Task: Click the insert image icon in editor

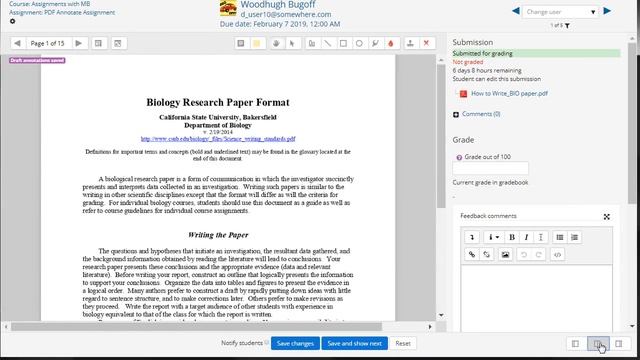Action: point(505,255)
